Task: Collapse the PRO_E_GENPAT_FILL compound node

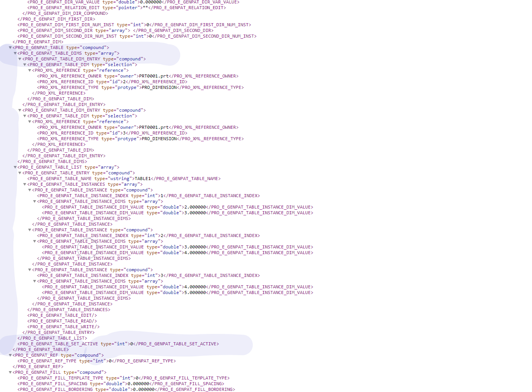Action: click(10, 372)
